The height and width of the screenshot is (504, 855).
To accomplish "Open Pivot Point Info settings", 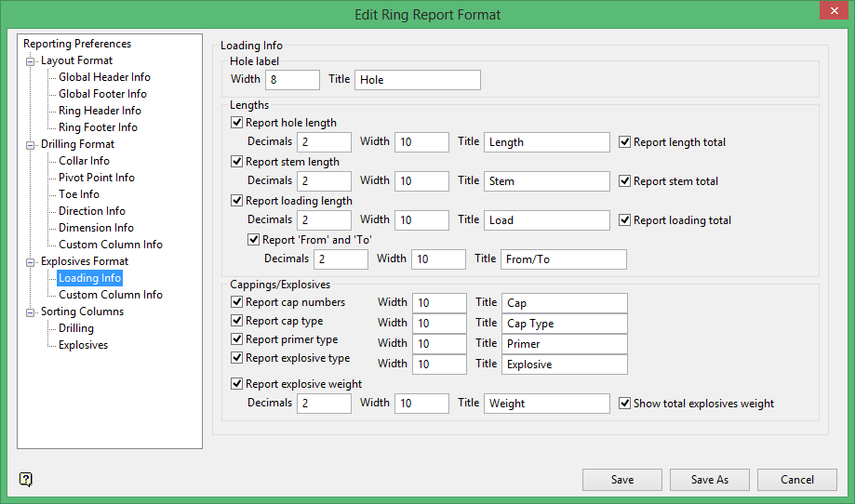I will click(x=97, y=178).
